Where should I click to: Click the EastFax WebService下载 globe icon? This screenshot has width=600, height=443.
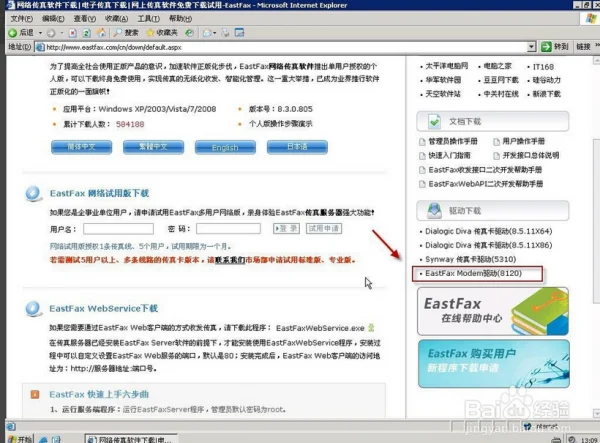[33, 309]
